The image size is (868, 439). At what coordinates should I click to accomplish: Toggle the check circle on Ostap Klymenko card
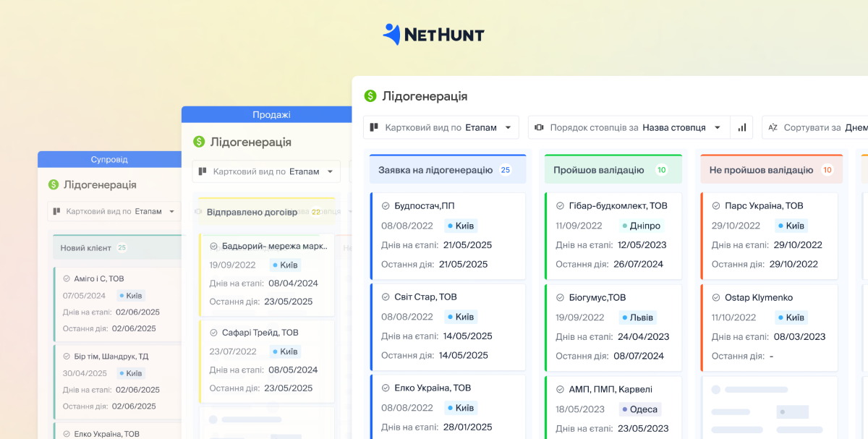[x=715, y=298]
